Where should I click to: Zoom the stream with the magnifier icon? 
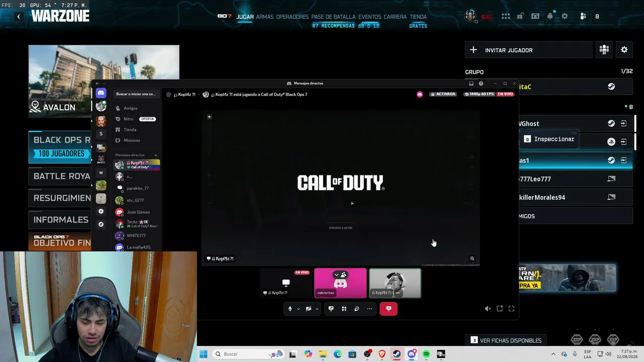coord(472,258)
